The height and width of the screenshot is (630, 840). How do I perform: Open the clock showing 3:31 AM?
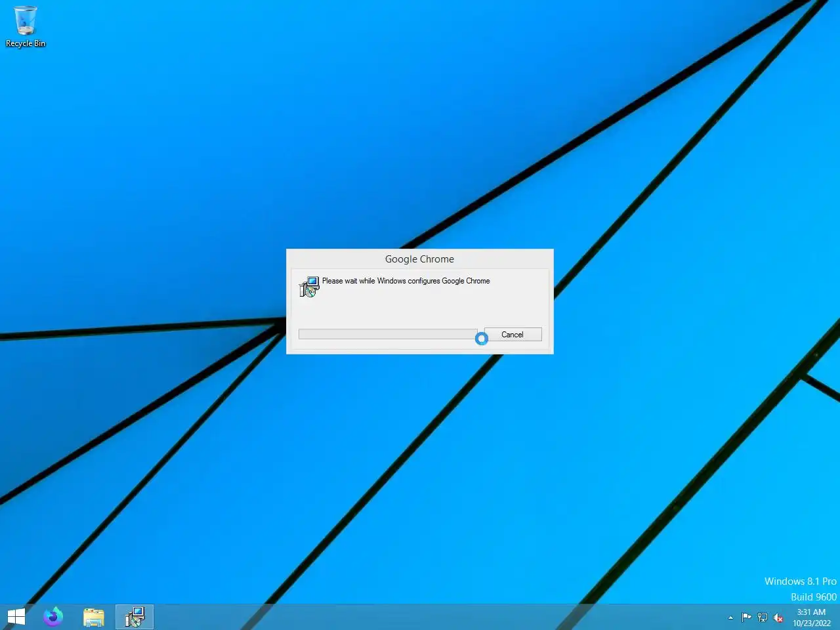coord(812,618)
